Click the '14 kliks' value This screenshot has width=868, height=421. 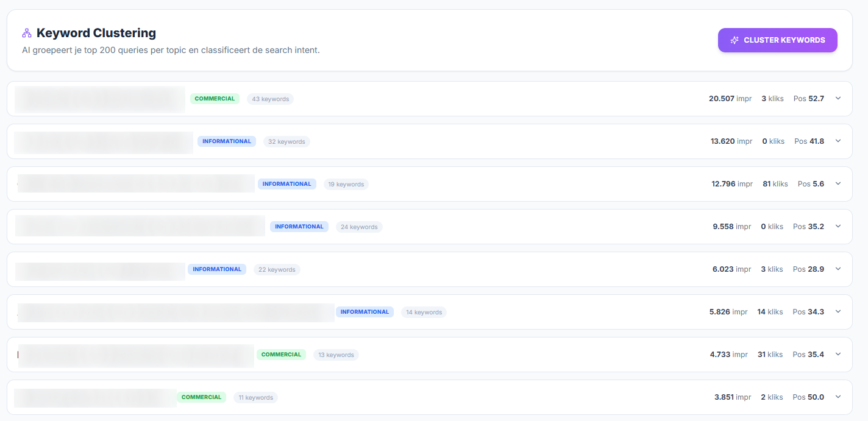[770, 312]
